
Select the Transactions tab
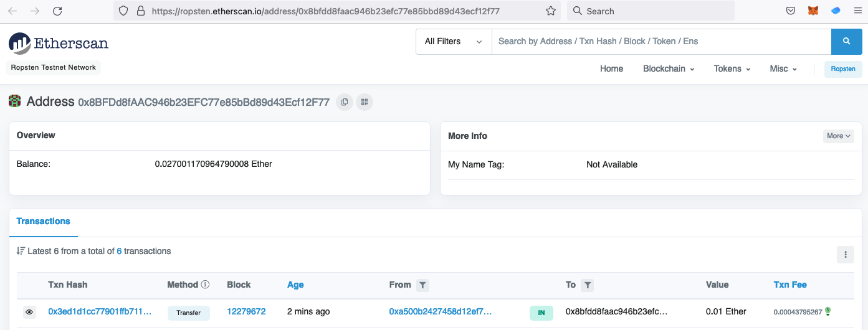pyautogui.click(x=43, y=222)
